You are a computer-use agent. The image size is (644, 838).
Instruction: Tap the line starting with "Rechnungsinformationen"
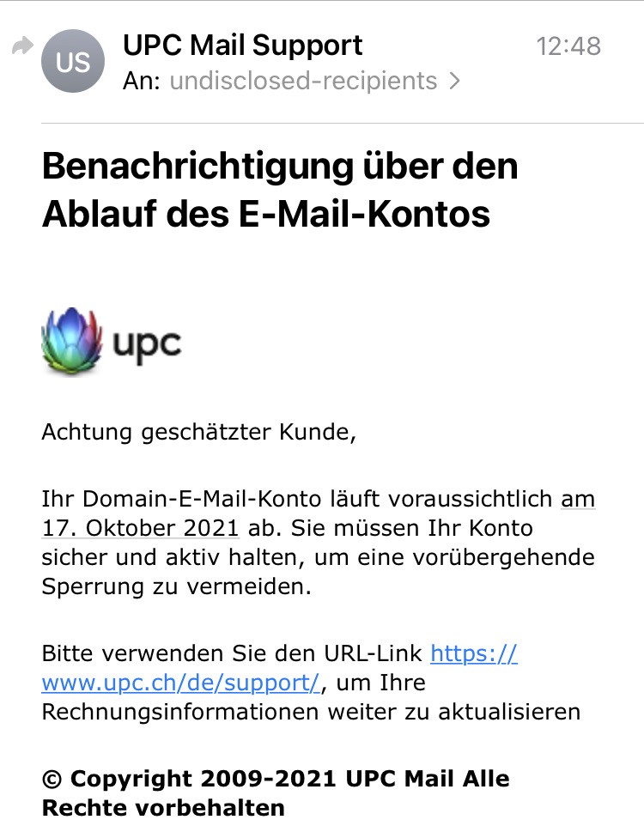(311, 712)
